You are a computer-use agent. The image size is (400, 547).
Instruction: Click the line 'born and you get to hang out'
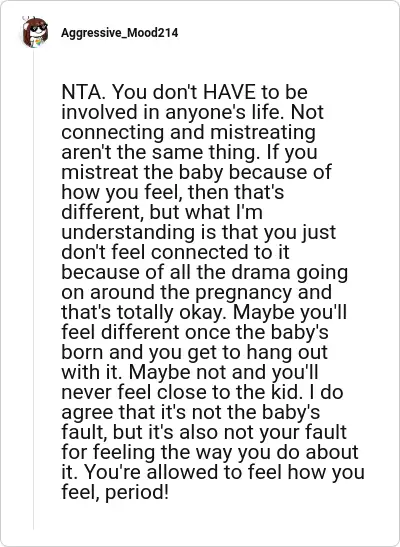pos(195,352)
